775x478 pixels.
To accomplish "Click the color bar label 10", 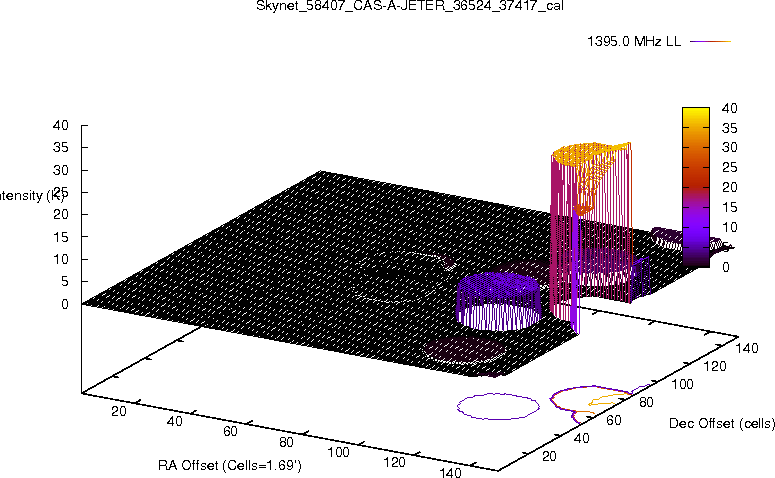I will 730,227.
